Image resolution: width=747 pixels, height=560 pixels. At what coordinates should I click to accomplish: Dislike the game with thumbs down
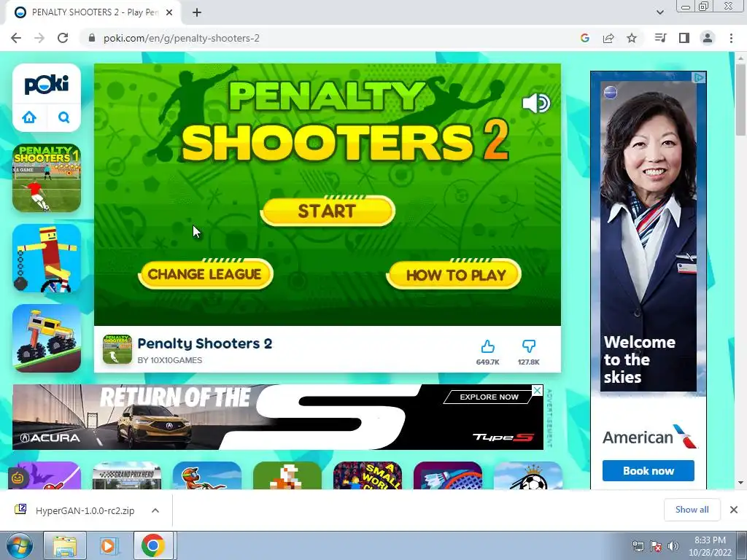coord(529,346)
